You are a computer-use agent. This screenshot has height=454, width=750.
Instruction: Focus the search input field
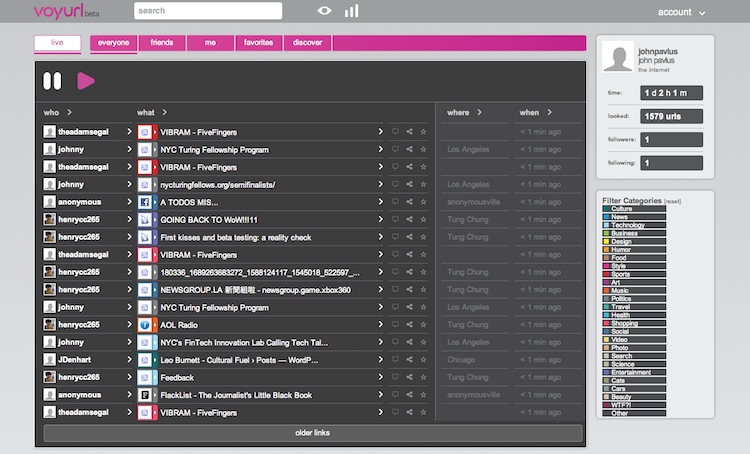(x=208, y=11)
